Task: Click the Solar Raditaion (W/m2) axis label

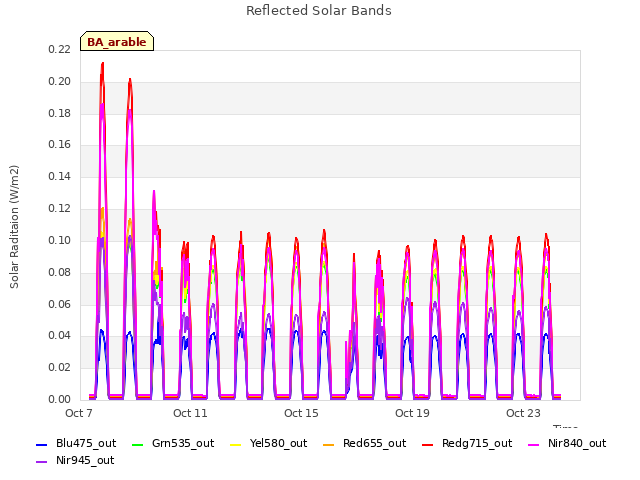Action: click(x=14, y=227)
